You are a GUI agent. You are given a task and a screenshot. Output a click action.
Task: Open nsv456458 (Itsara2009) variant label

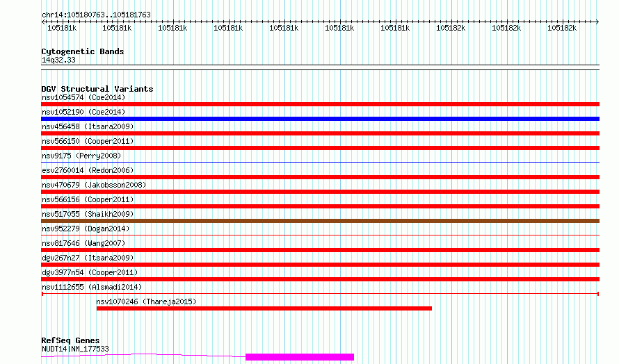click(88, 126)
